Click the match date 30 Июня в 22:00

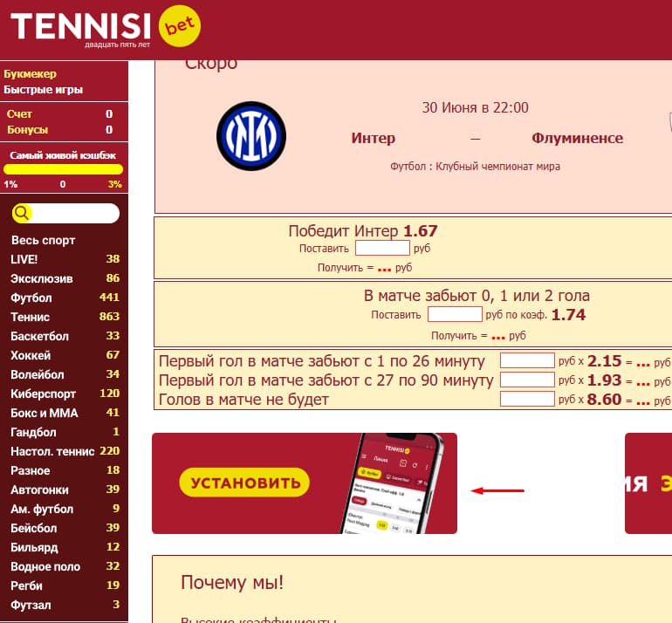point(475,107)
